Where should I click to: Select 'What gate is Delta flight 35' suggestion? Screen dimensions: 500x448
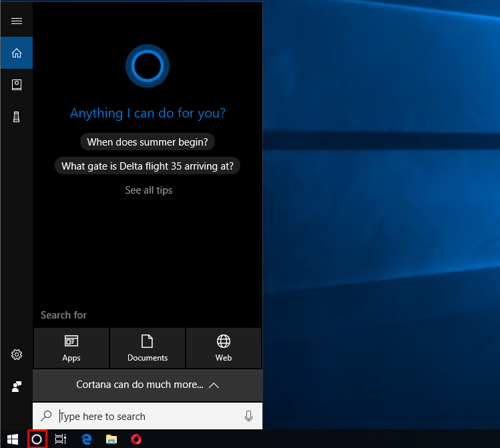point(148,166)
